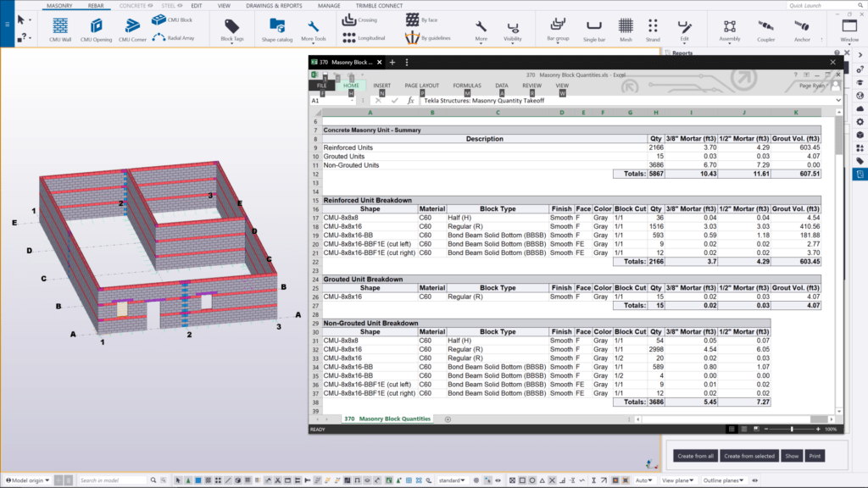Expand the View plane dropdown
Viewport: 868px width, 488px height.
point(678,480)
